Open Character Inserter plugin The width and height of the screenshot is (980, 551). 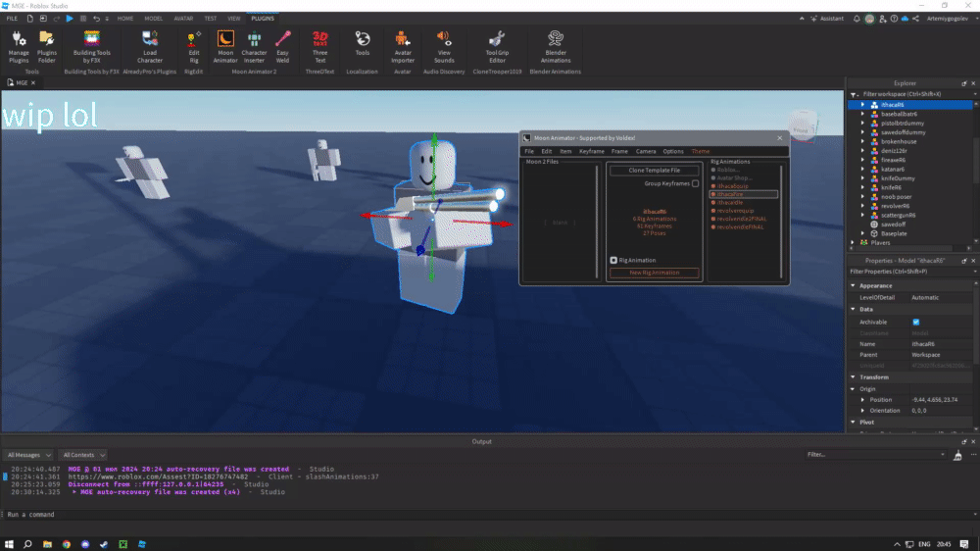[x=254, y=47]
